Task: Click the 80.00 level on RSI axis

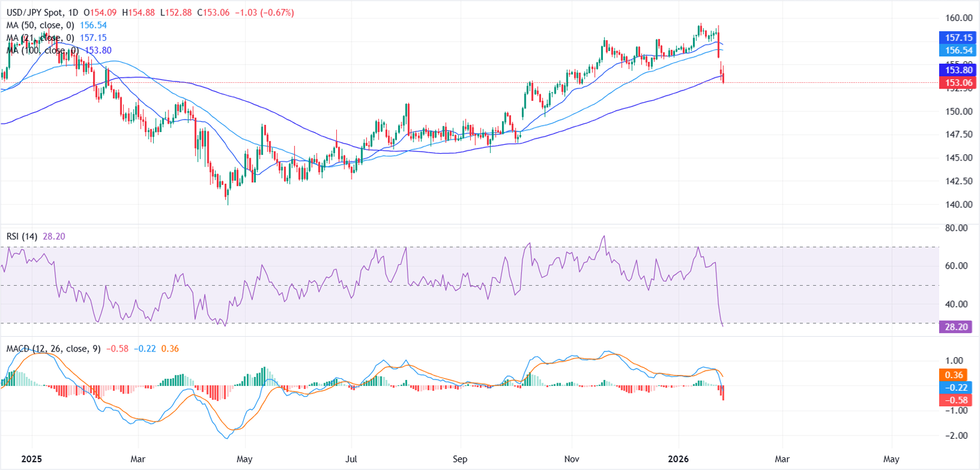Action: pyautogui.click(x=958, y=228)
